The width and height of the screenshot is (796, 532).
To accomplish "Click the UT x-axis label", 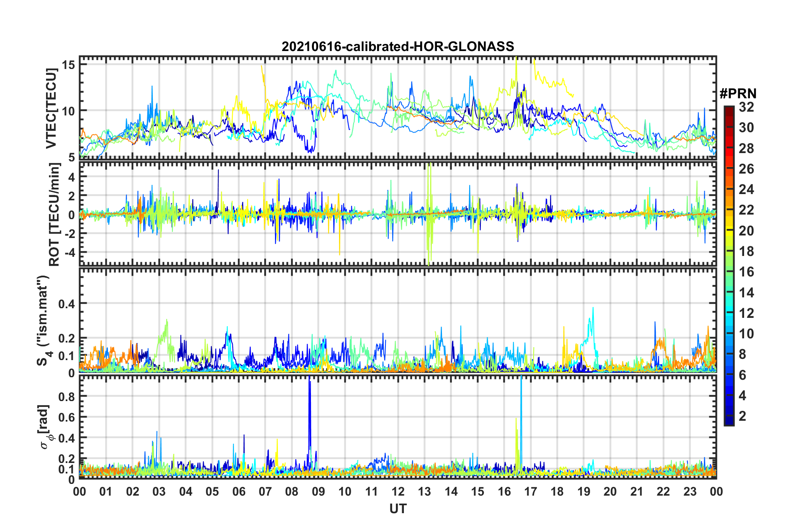I will pos(398,509).
